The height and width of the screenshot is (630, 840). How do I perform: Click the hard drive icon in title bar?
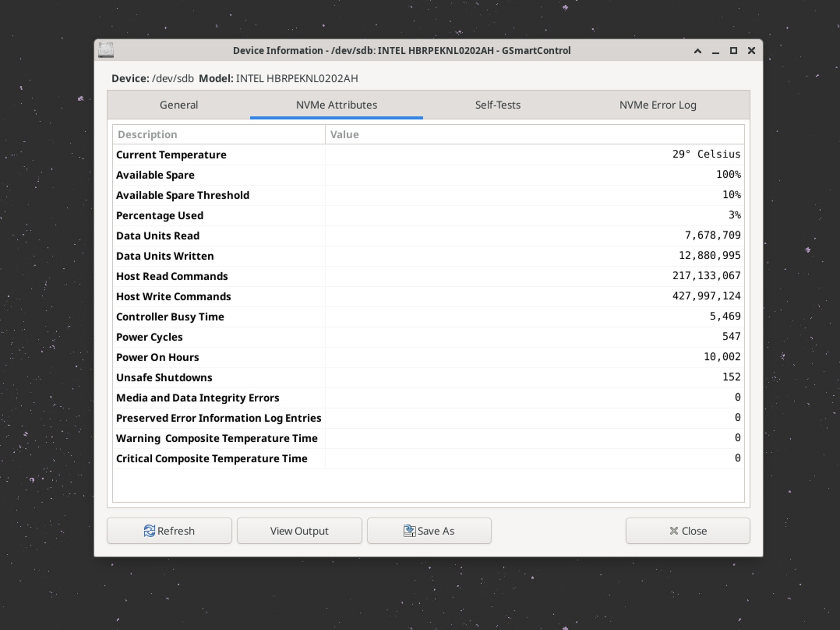[x=106, y=50]
